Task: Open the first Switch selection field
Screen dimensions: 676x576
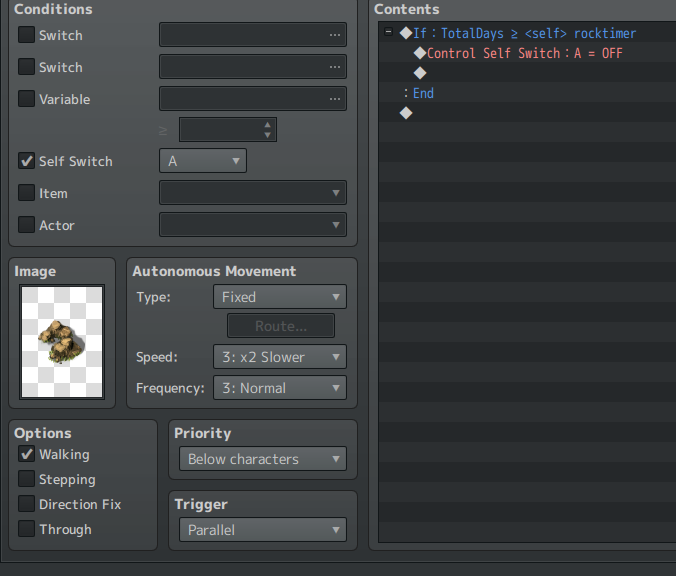Action: (253, 34)
